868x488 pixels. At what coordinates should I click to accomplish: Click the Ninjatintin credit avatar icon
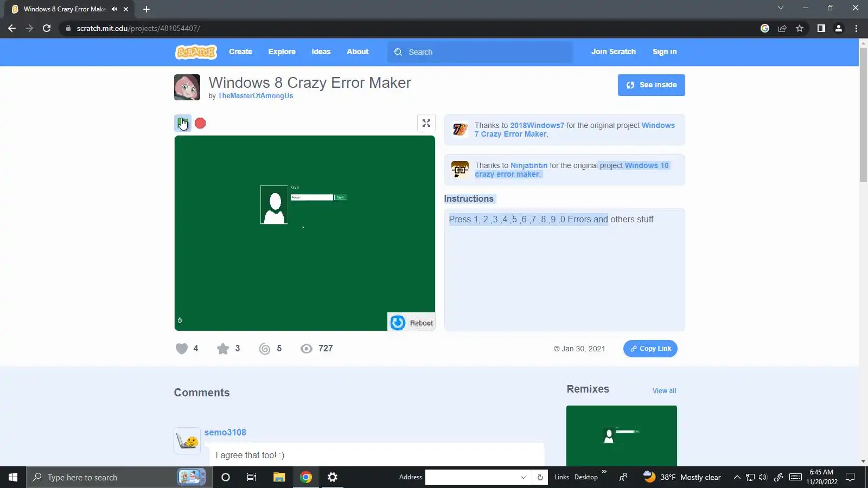pos(460,170)
